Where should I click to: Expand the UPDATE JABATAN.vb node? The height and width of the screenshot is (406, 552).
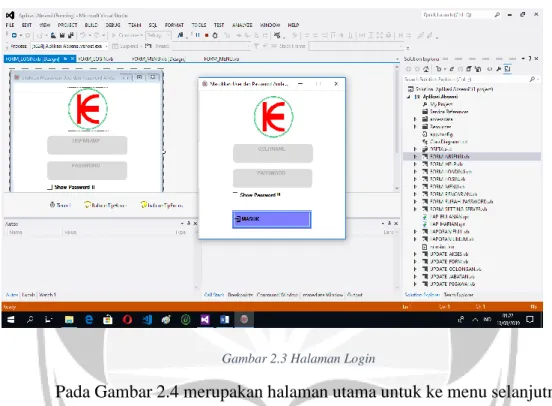(415, 276)
